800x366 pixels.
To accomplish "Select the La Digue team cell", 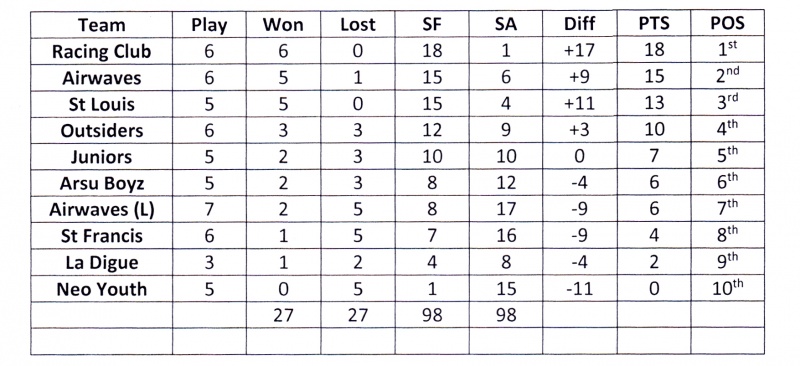I will [x=102, y=262].
